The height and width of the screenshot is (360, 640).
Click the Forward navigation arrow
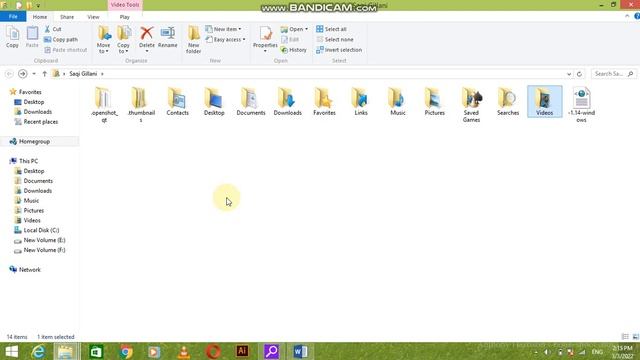[22, 74]
